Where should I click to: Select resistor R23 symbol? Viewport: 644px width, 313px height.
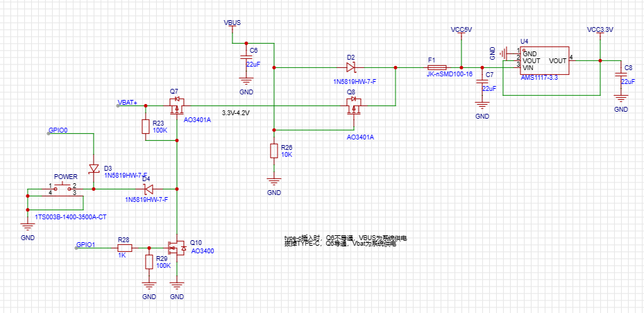pyautogui.click(x=146, y=126)
